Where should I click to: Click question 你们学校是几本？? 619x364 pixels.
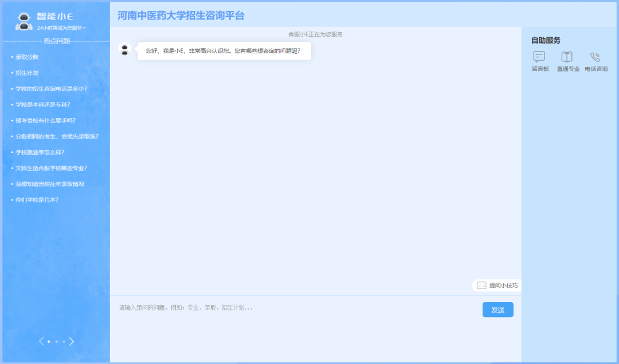coord(37,200)
